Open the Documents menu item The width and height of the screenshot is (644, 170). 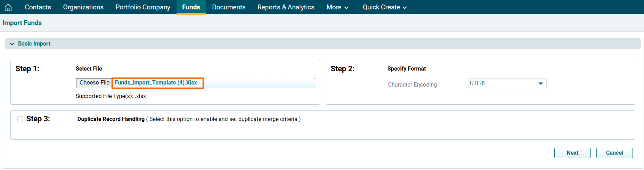229,7
